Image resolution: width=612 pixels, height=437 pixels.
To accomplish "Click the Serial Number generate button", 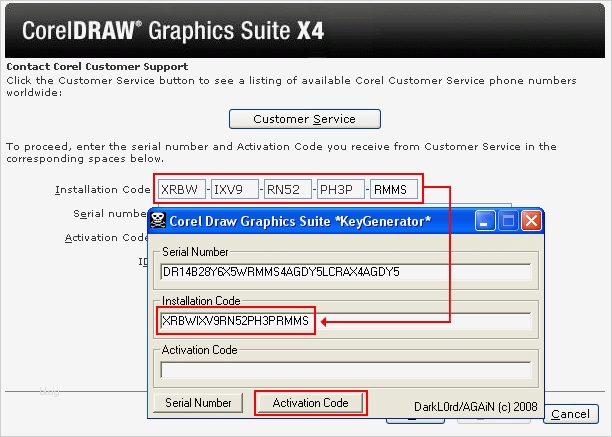I will (198, 403).
